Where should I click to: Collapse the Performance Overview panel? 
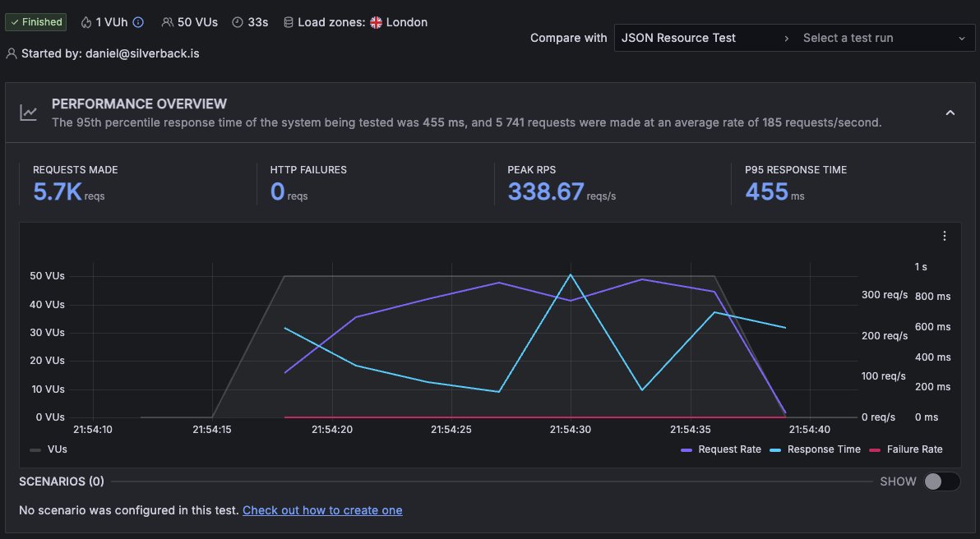pyautogui.click(x=950, y=113)
